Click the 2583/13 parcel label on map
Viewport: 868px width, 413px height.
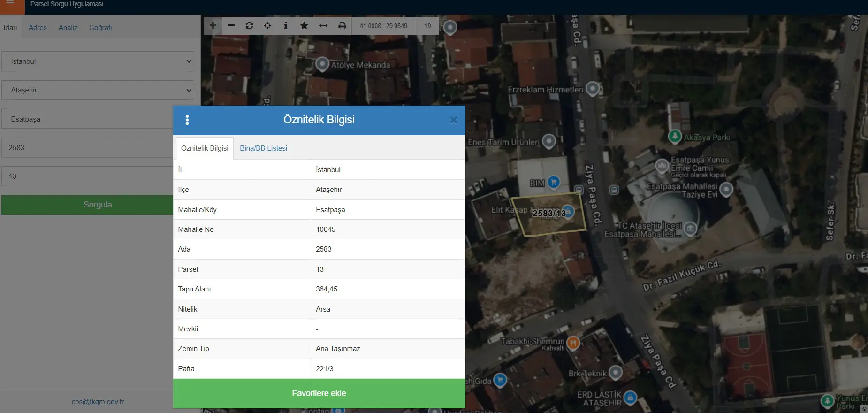549,213
